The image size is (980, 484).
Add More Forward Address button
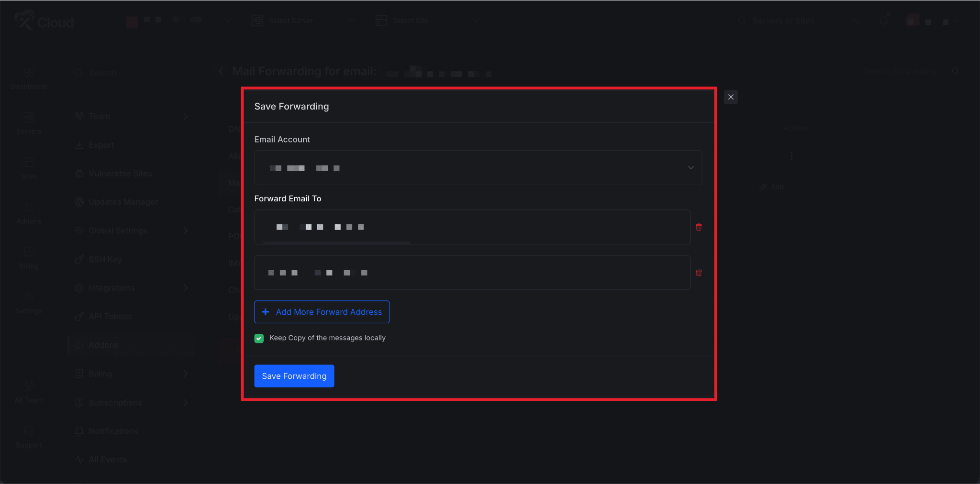[322, 312]
